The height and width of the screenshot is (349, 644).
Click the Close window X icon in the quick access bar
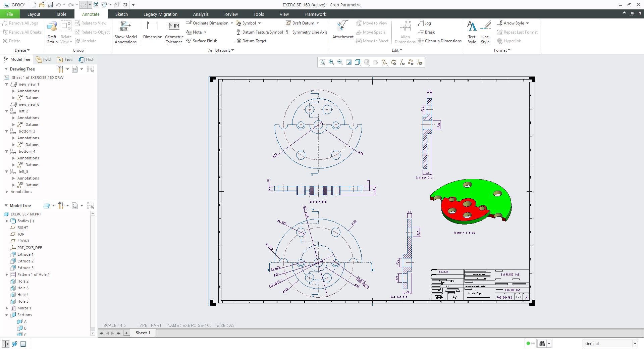coord(125,5)
